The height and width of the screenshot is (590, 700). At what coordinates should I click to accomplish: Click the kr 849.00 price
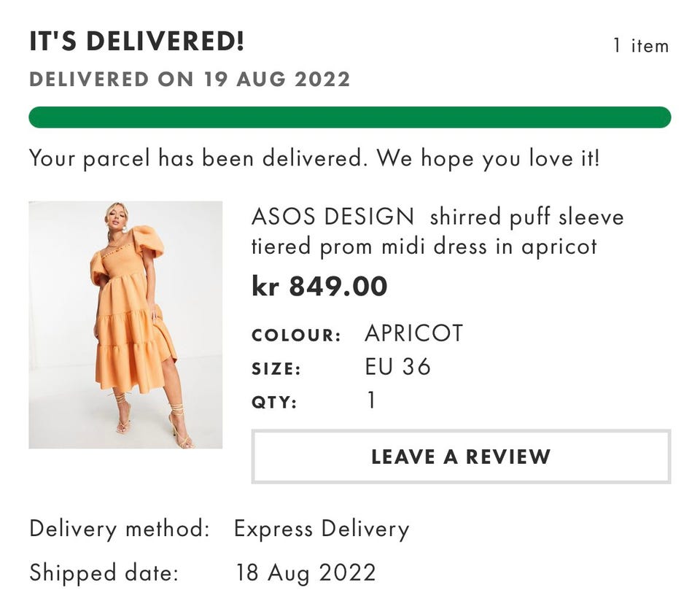[319, 287]
